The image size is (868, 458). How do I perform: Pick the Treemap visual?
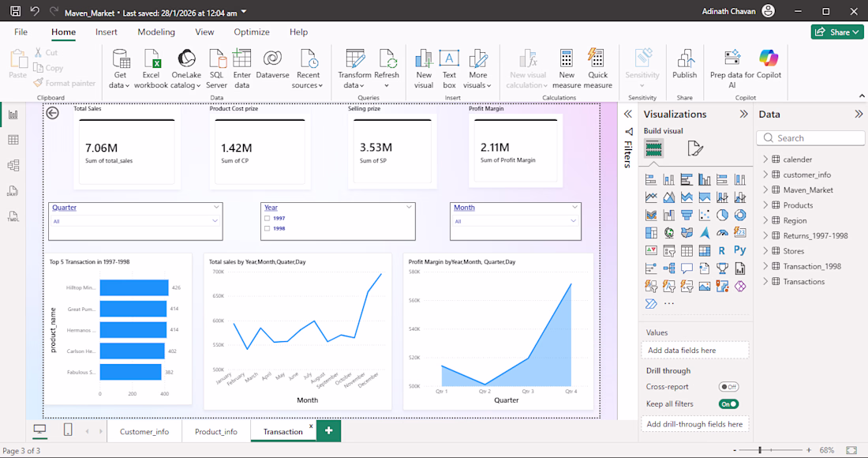[651, 233]
